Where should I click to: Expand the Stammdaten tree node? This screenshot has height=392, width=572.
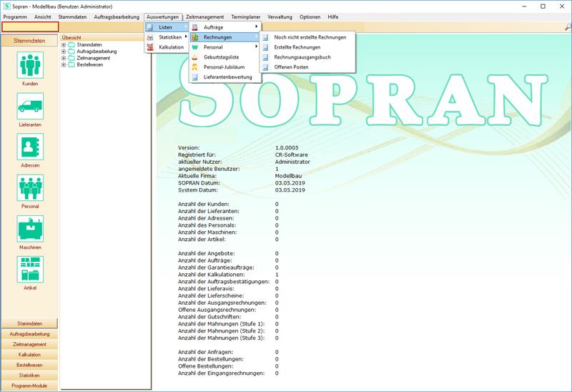pos(64,44)
